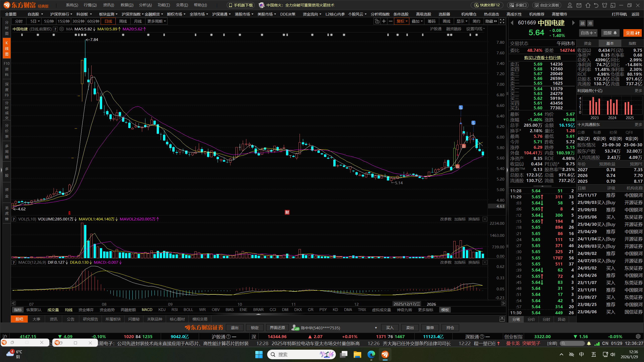Screen dimensions: 644x362
Task: Open the 更多周期 dropdown
Action: [156, 21]
